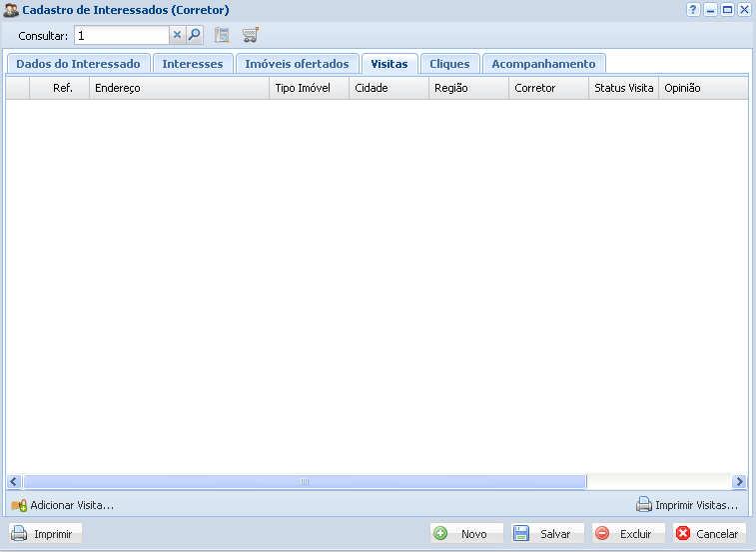Delete the record with Excluir

628,534
